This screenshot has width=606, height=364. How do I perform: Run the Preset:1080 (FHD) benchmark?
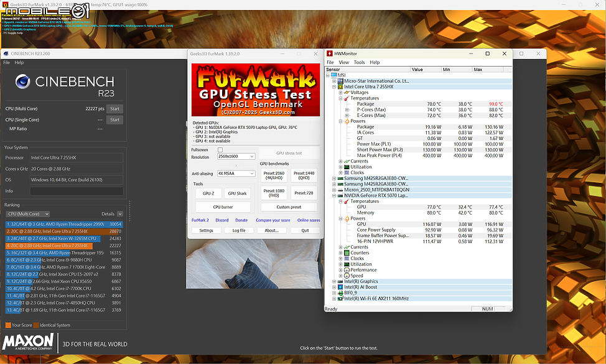click(274, 194)
